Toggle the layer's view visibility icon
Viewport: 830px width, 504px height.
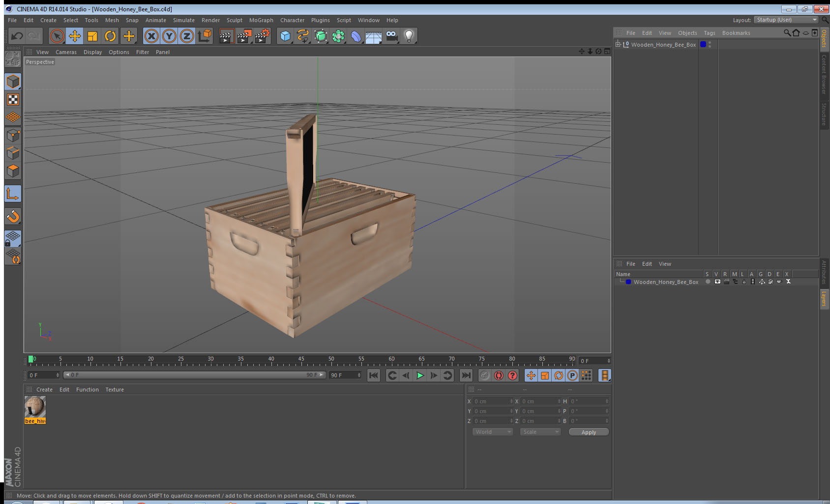(x=717, y=281)
